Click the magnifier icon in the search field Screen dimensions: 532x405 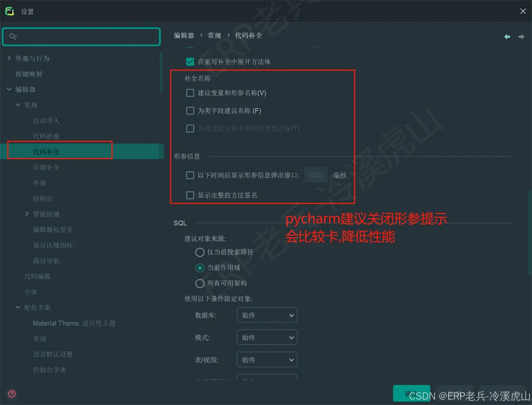point(13,36)
